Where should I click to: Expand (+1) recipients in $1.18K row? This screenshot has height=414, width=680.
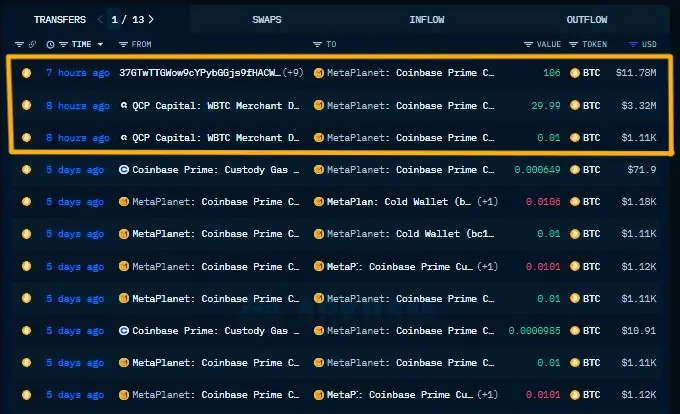point(487,202)
